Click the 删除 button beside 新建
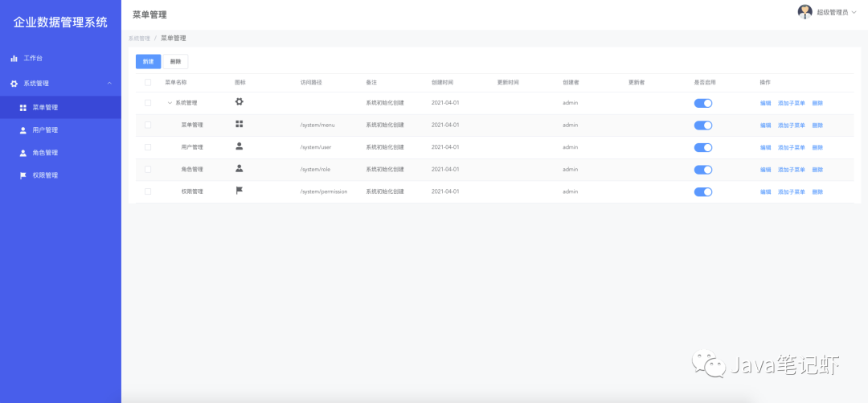This screenshot has height=403, width=868. point(175,61)
